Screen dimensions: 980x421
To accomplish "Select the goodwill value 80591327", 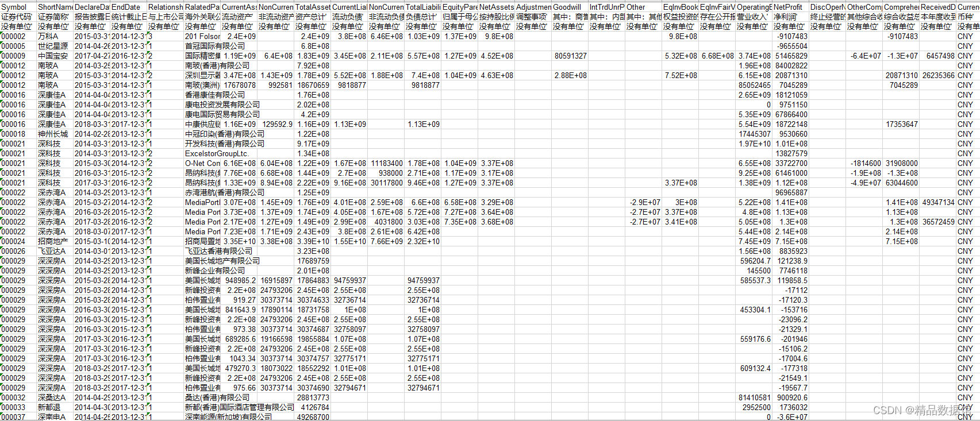I will (570, 56).
